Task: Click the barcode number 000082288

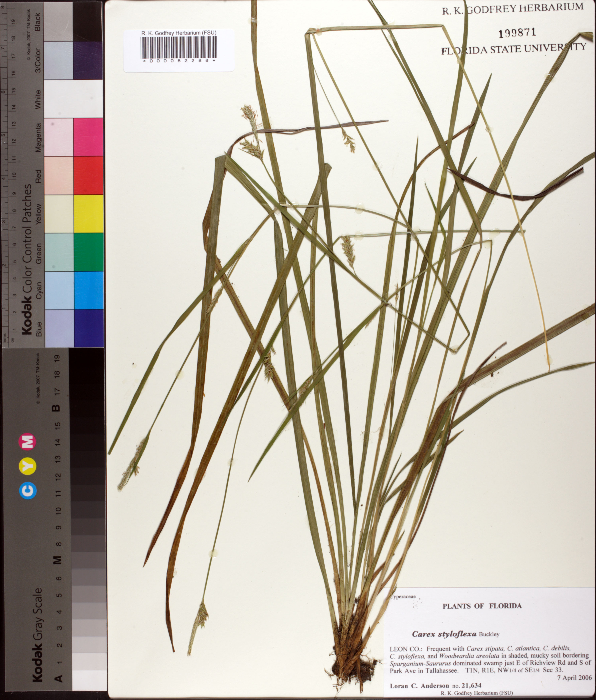Action: [x=179, y=61]
